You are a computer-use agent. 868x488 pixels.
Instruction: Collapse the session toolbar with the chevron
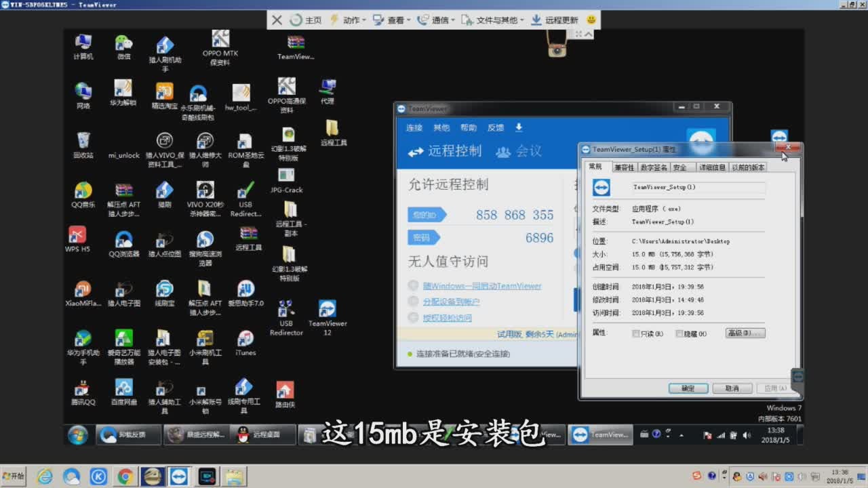click(589, 34)
